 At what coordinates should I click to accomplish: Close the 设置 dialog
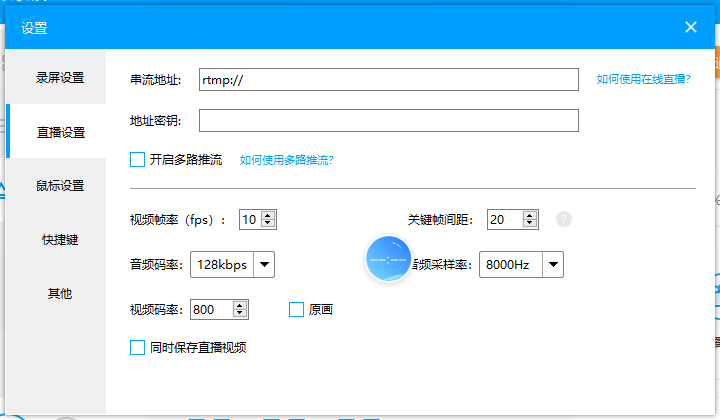(x=691, y=27)
